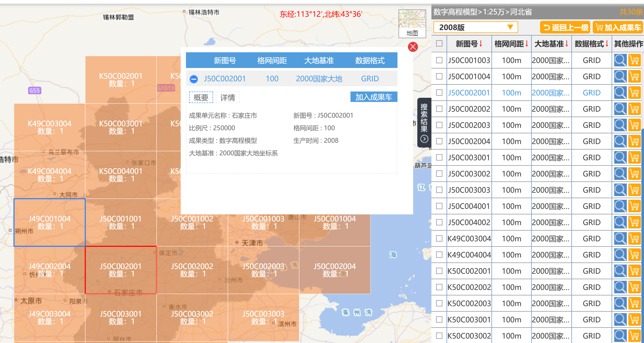Screen dimensions: 644x343
Task: Check the select-all checkbox in table header
Action: (x=439, y=43)
